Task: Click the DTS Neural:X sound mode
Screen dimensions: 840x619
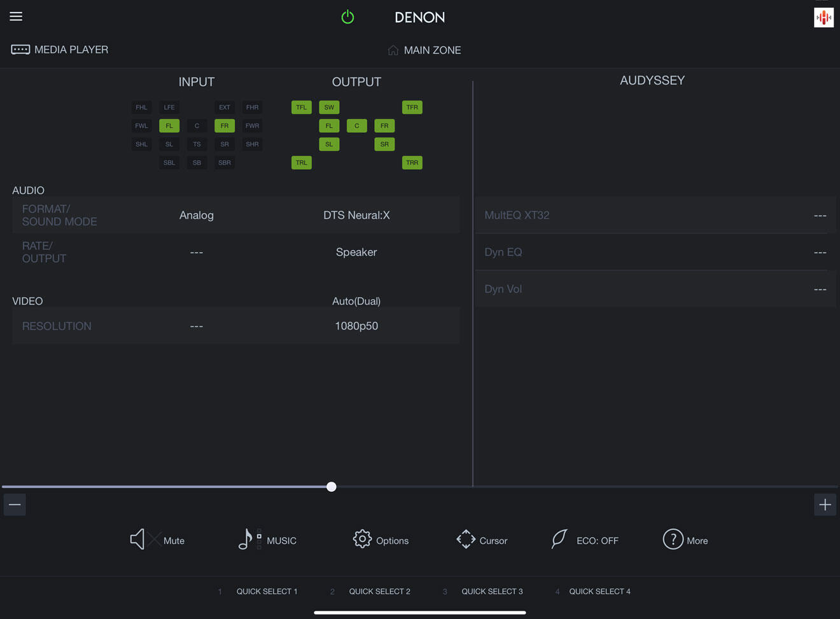Action: click(356, 215)
